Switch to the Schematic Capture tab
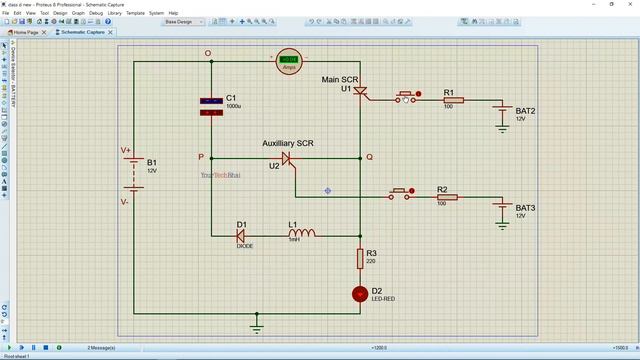 tap(80, 32)
